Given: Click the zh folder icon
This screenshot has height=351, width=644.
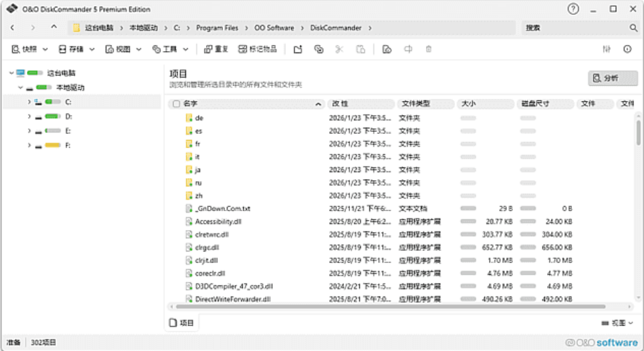Looking at the screenshot, I should tap(189, 196).
